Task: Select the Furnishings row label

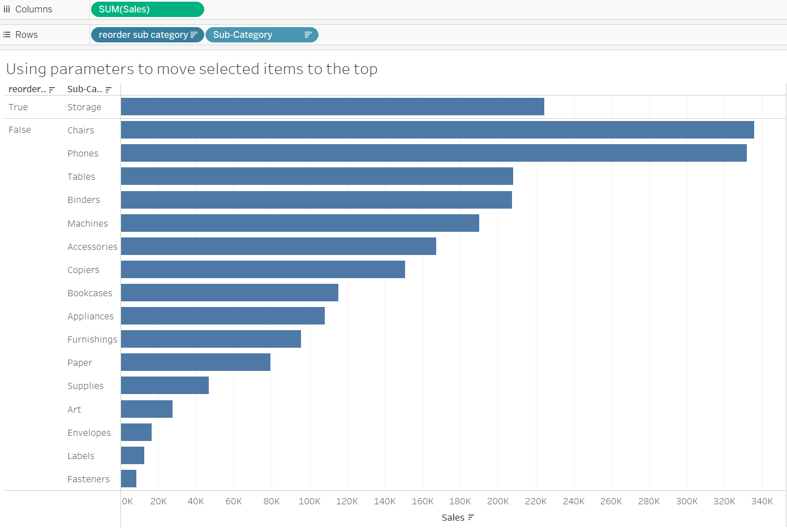Action: [93, 340]
